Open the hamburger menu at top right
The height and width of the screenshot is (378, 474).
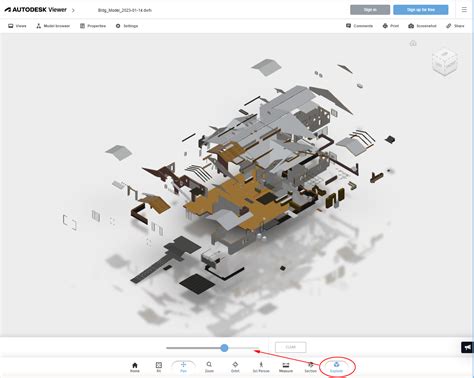coord(464,10)
